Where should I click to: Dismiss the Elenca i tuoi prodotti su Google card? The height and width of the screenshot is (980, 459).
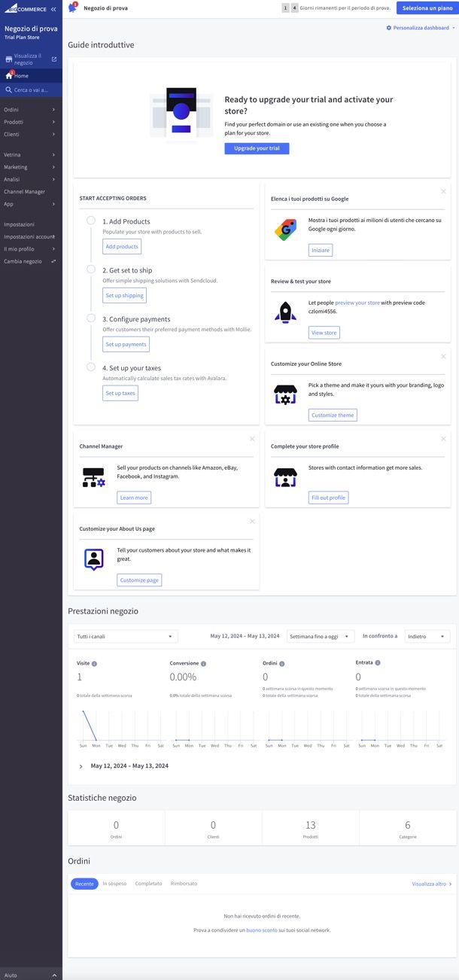443,191
